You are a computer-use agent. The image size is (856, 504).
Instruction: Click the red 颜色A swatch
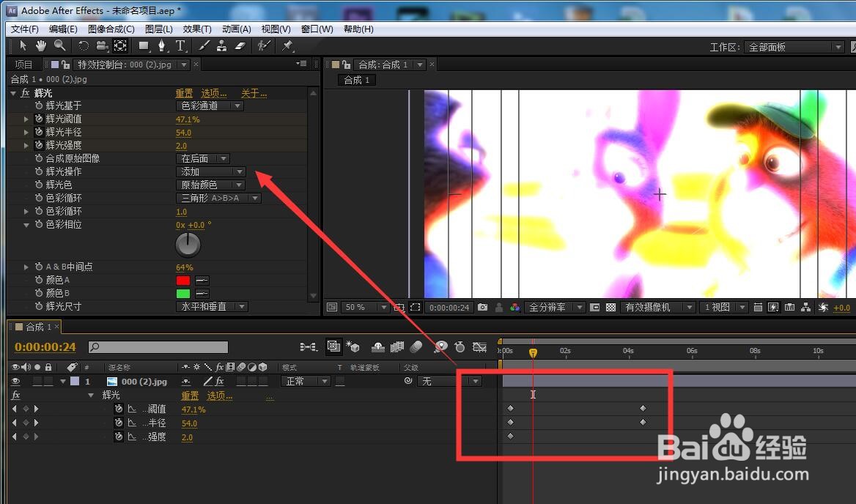pos(183,281)
